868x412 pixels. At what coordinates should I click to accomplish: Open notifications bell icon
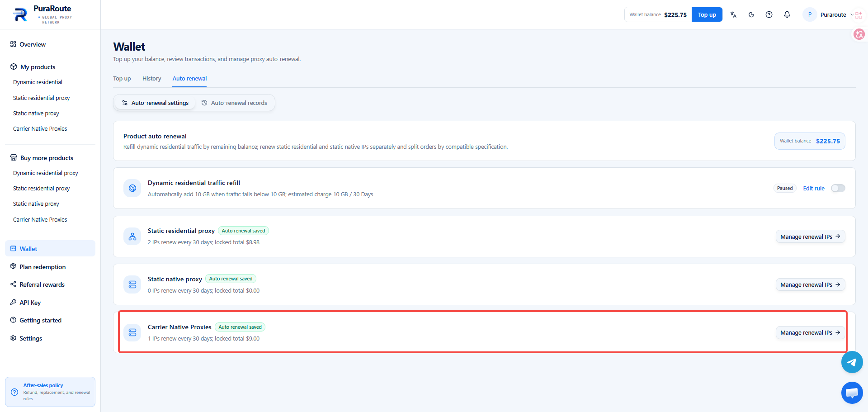[787, 14]
